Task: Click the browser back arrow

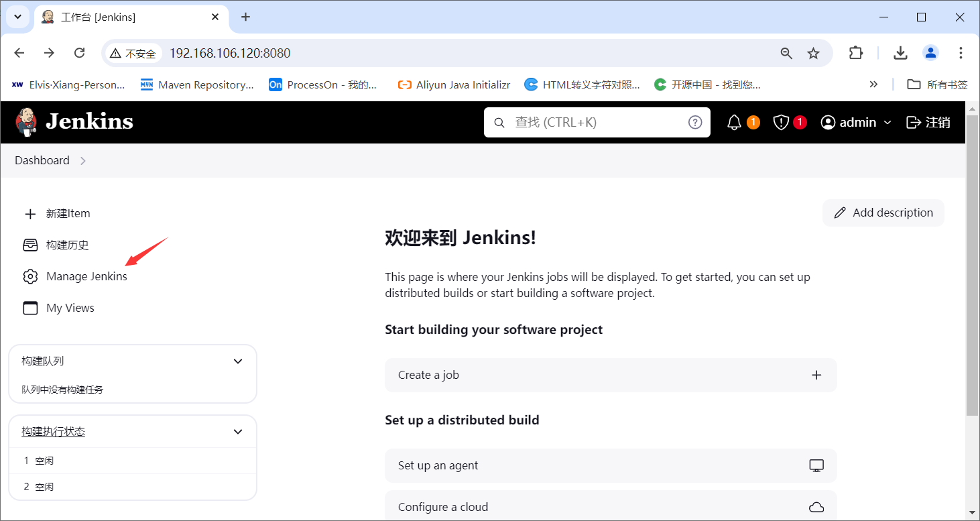Action: pyautogui.click(x=19, y=53)
